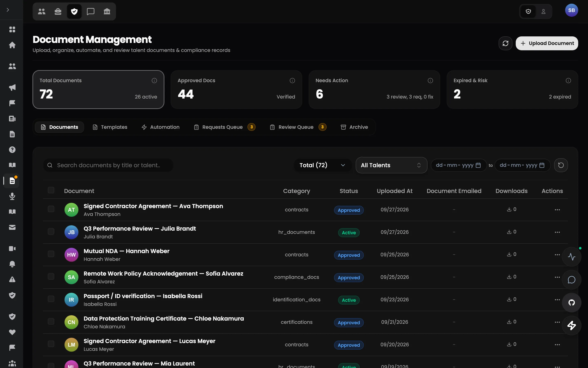This screenshot has width=588, height=368.
Task: Click the refresh icon beside Upload Document
Action: [505, 43]
